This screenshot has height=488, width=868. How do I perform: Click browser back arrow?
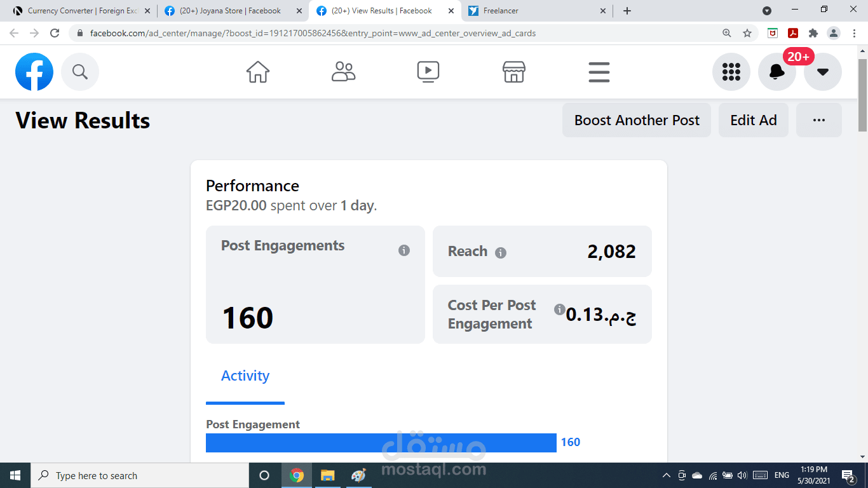pyautogui.click(x=14, y=33)
